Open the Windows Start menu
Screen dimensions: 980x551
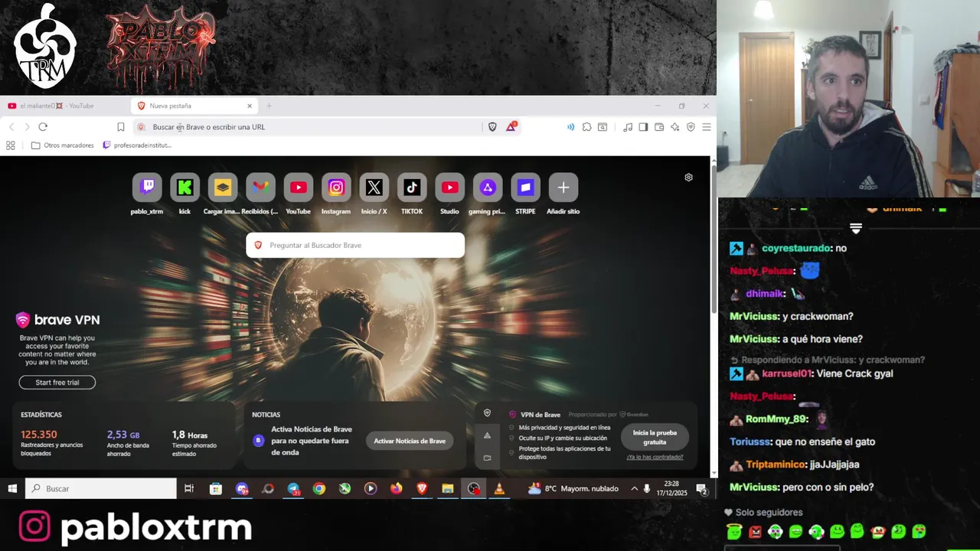(x=12, y=488)
